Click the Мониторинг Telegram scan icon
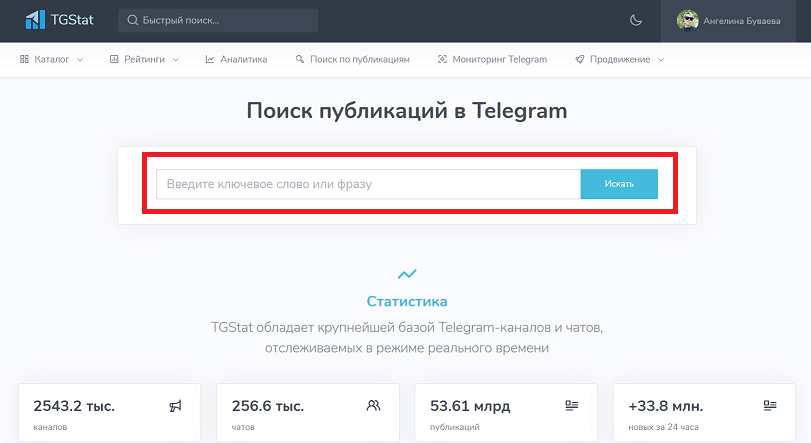This screenshot has width=811, height=443. [x=442, y=59]
